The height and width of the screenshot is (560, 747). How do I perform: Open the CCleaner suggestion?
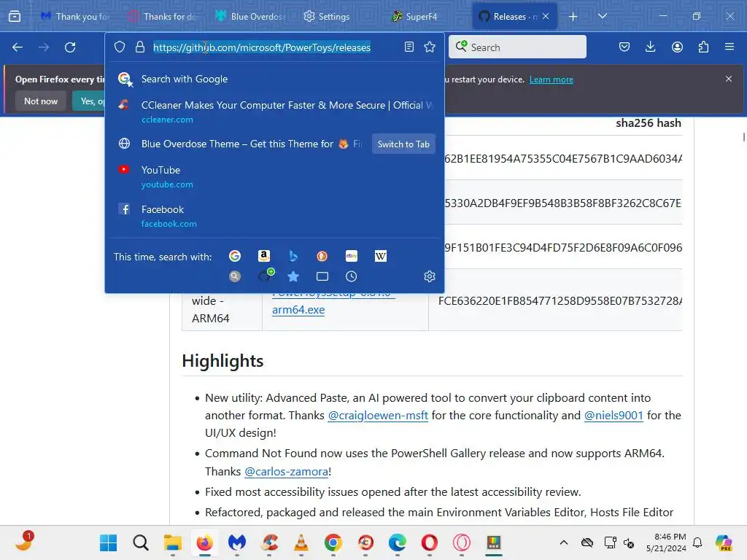click(x=275, y=112)
